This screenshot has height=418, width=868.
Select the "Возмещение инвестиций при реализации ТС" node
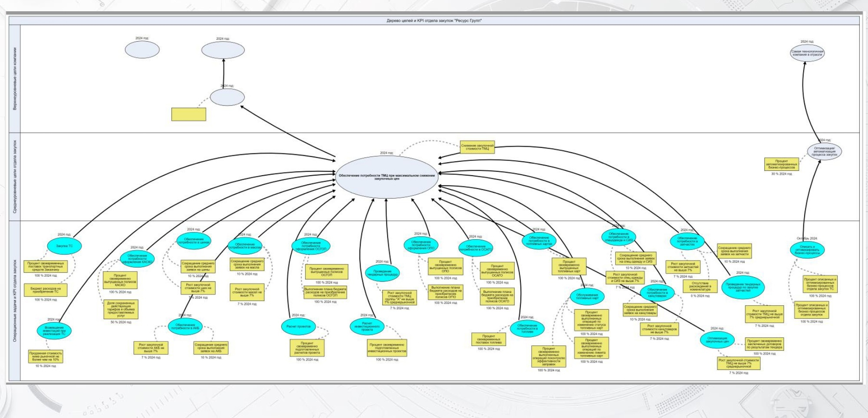(x=54, y=331)
